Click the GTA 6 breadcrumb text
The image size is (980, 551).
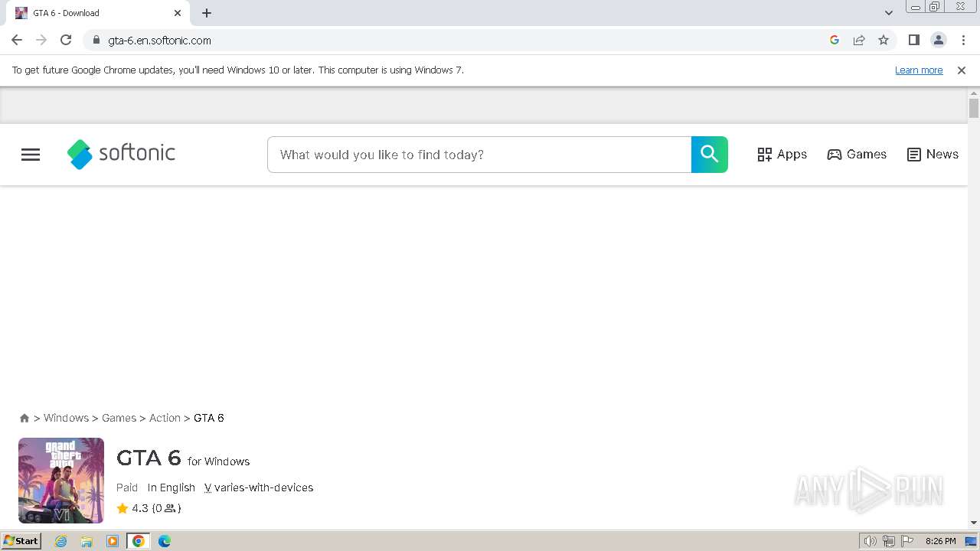(x=209, y=418)
